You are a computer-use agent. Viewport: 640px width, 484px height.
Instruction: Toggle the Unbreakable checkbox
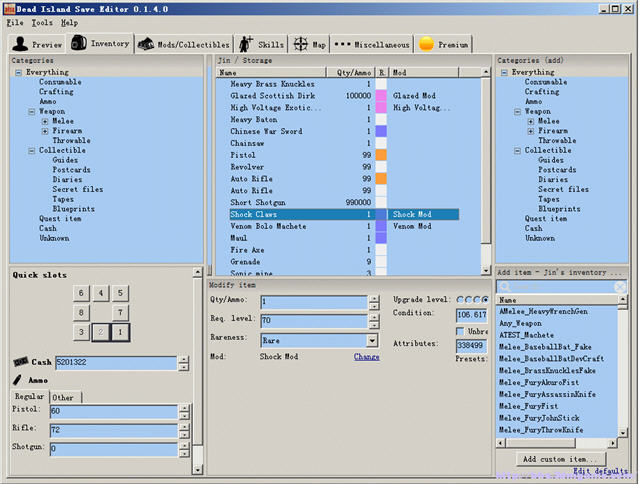tap(460, 331)
